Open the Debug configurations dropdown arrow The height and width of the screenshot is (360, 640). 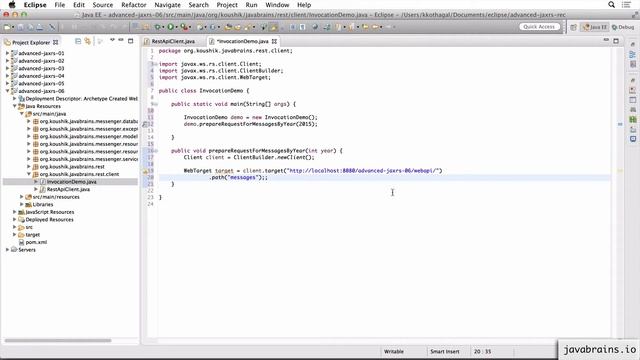(x=163, y=28)
